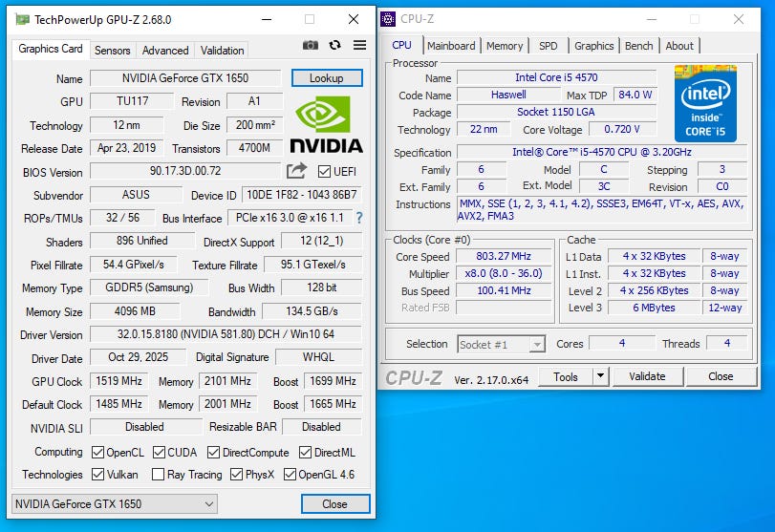This screenshot has height=532, width=775.
Task: Open the Validation tab in GPU-Z
Action: (222, 51)
